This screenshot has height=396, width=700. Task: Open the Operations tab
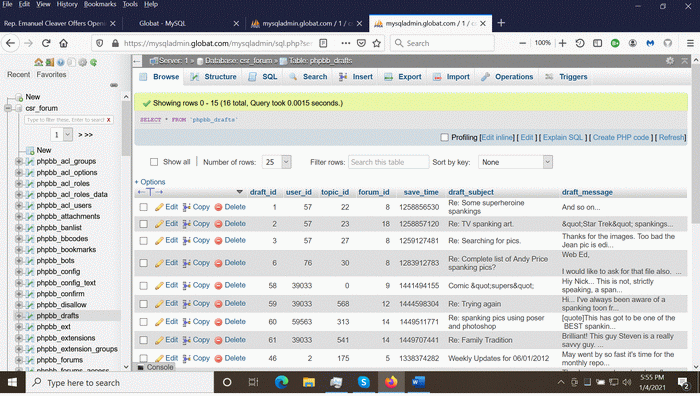coord(507,77)
